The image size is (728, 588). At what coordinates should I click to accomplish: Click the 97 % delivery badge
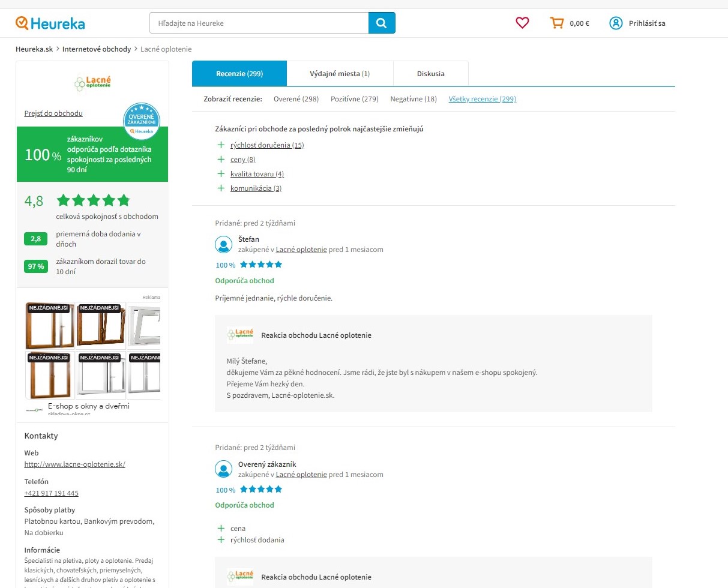(x=35, y=266)
